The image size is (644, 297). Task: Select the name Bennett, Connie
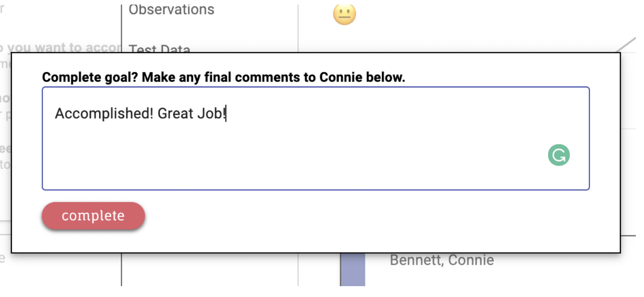pyautogui.click(x=442, y=259)
